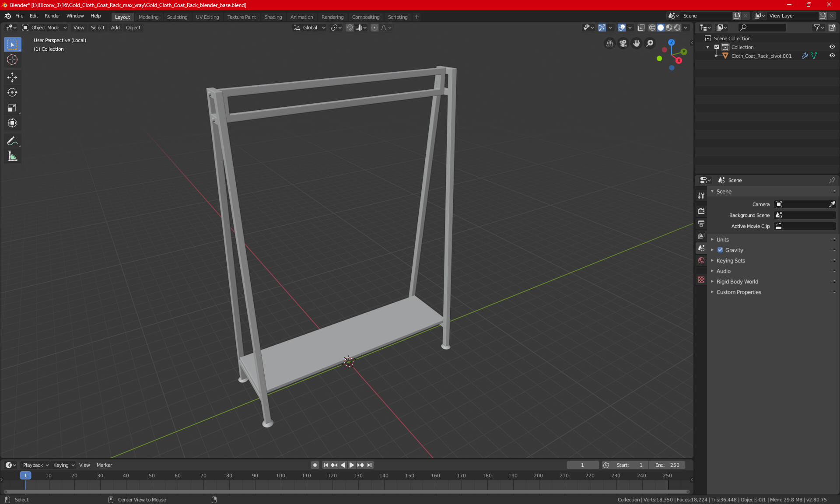Expand Cloth_Coat_Rack_pivot.001 tree item
Viewport: 840px width, 504px height.
point(716,56)
